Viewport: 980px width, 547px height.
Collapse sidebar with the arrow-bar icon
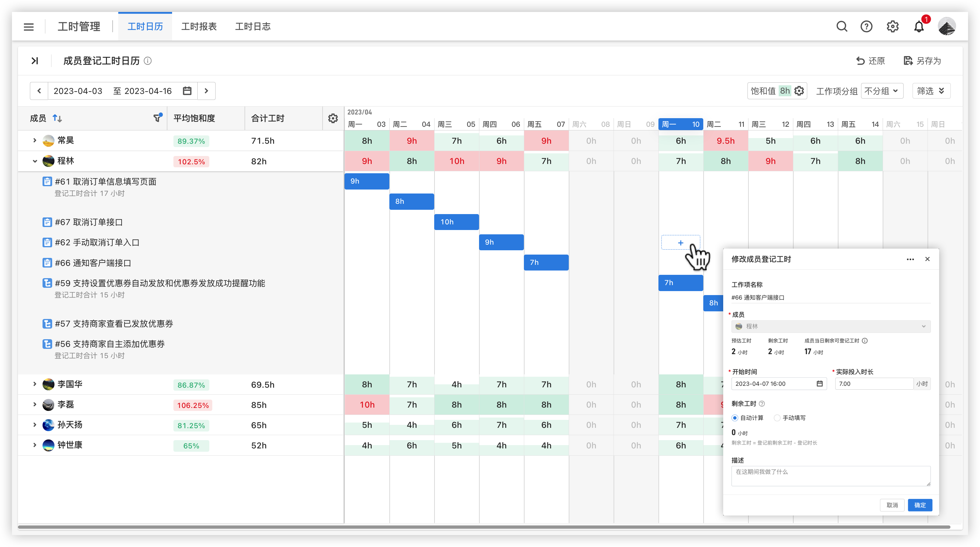pos(35,61)
